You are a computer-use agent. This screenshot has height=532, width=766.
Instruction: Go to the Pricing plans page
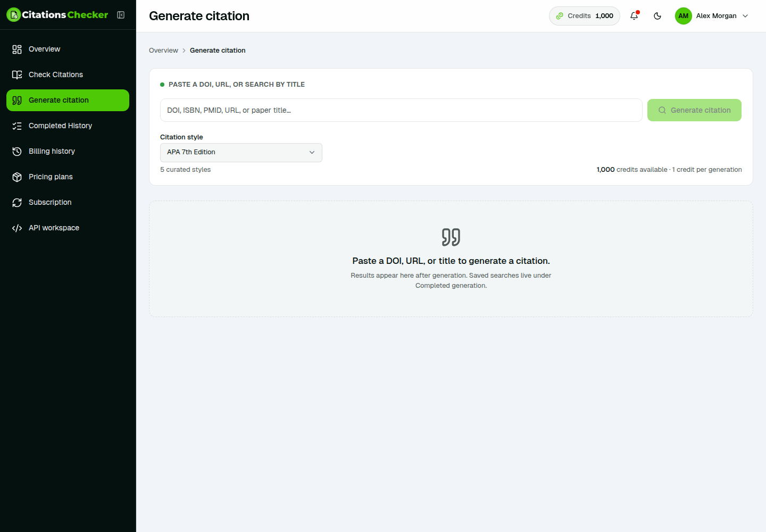[68, 177]
